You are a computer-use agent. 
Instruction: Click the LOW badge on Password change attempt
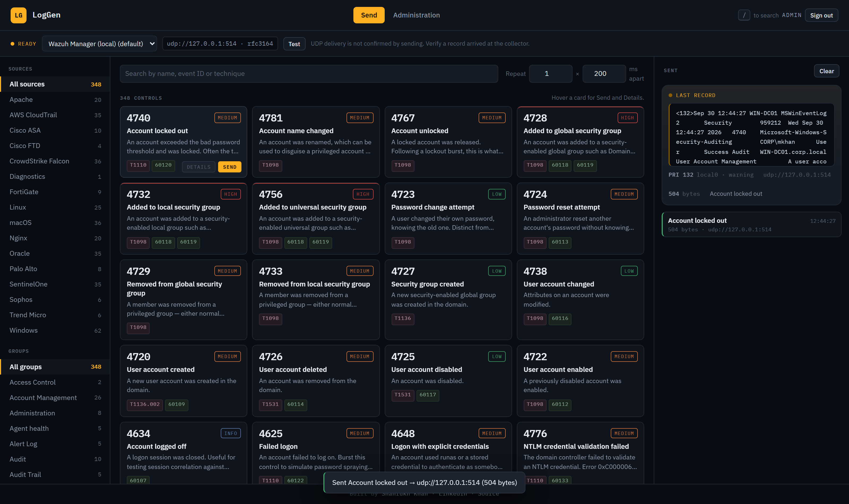496,194
